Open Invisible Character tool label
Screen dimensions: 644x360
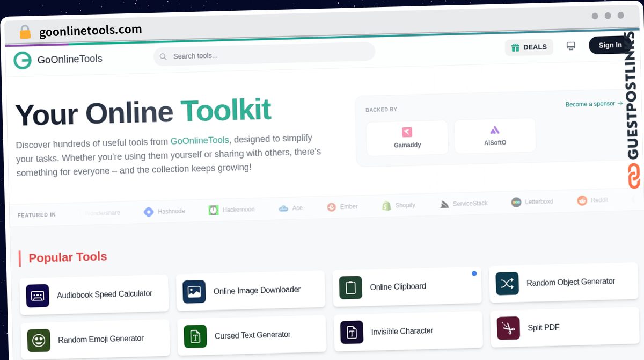402,331
